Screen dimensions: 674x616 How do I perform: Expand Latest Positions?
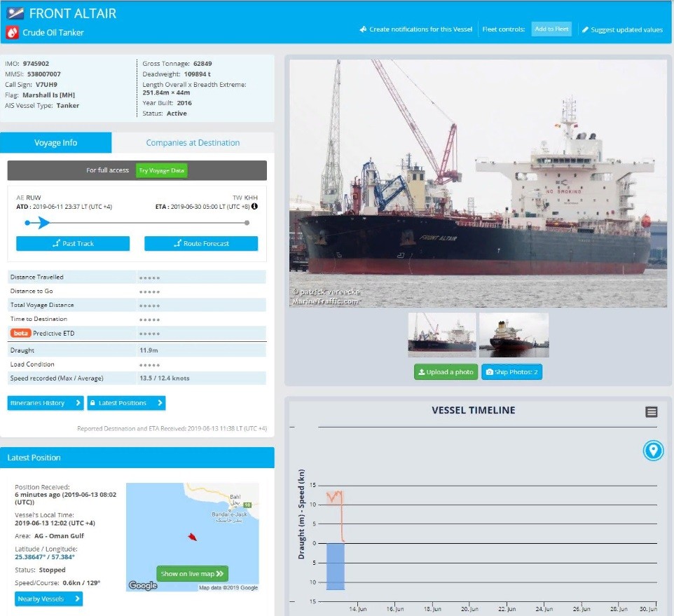tap(126, 403)
